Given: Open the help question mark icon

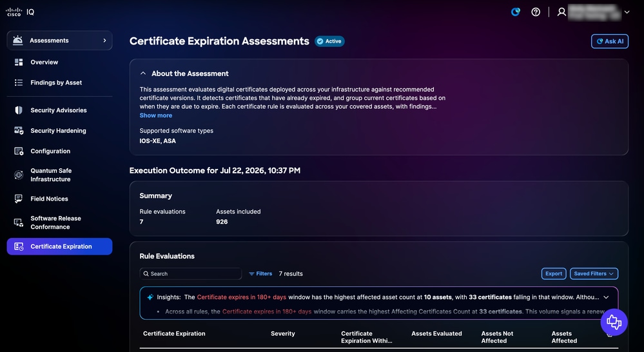Looking at the screenshot, I should [536, 12].
